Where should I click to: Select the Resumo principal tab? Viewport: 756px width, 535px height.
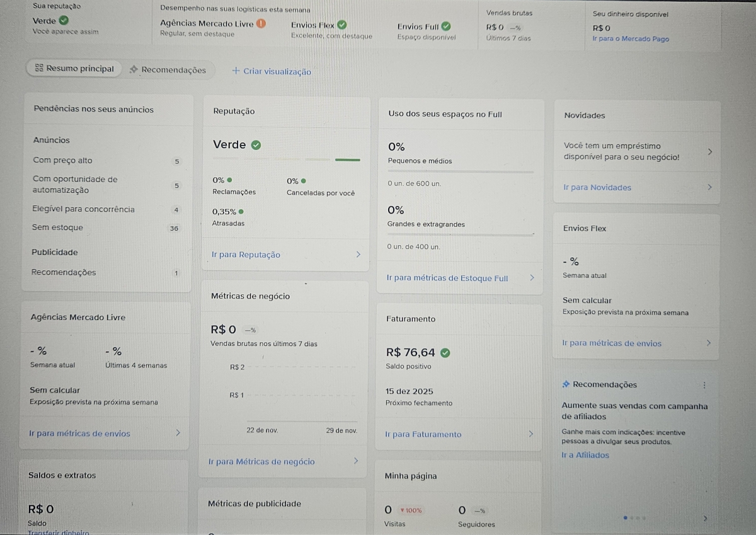coord(74,69)
